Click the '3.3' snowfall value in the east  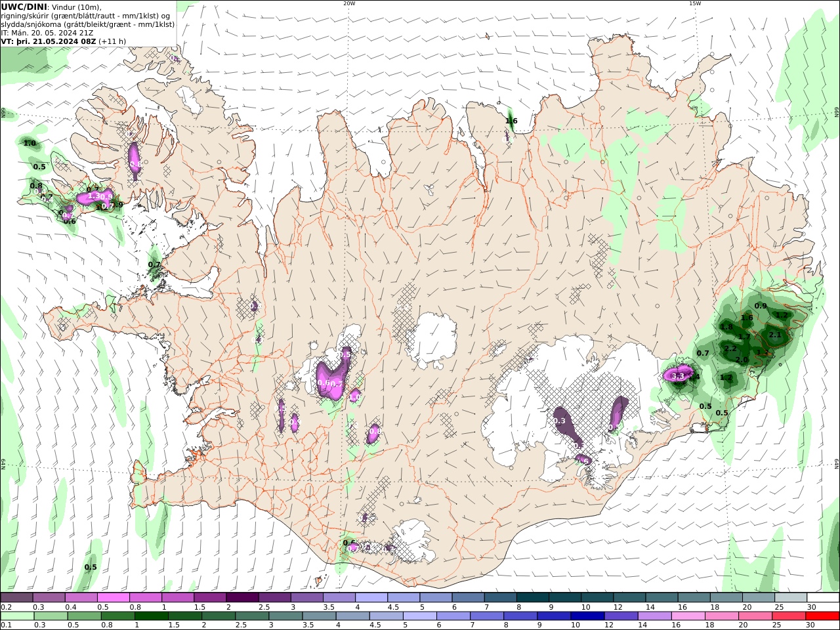pos(678,376)
